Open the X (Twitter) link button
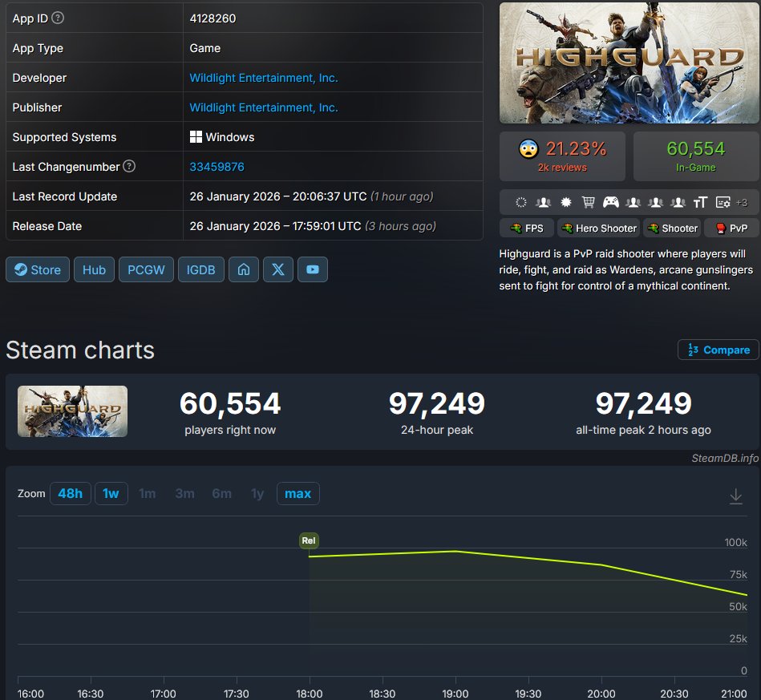Viewport: 761px width, 700px height. click(278, 269)
